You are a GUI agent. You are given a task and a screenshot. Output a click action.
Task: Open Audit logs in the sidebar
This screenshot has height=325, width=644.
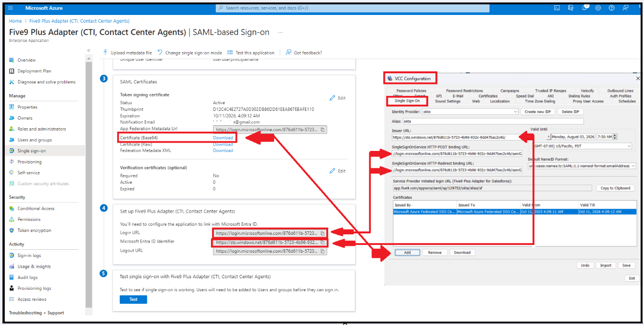(28, 277)
